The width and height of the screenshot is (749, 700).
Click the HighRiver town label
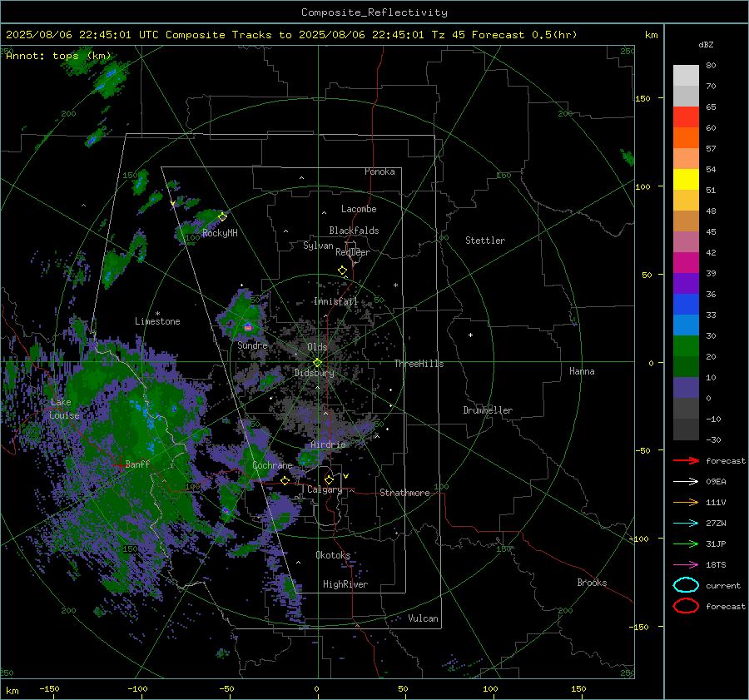tap(345, 584)
